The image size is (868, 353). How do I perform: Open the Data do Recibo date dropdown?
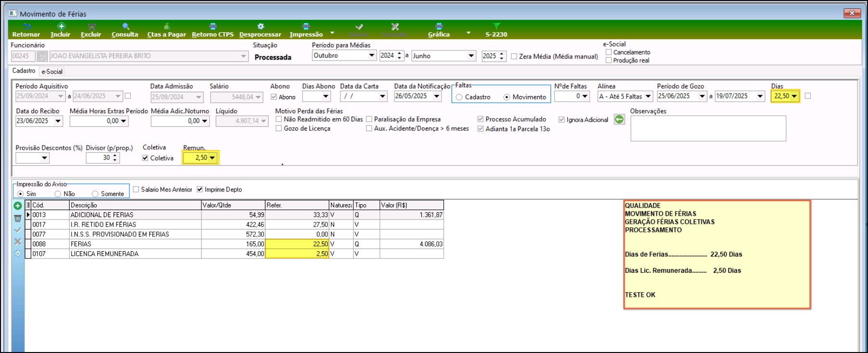pyautogui.click(x=58, y=121)
